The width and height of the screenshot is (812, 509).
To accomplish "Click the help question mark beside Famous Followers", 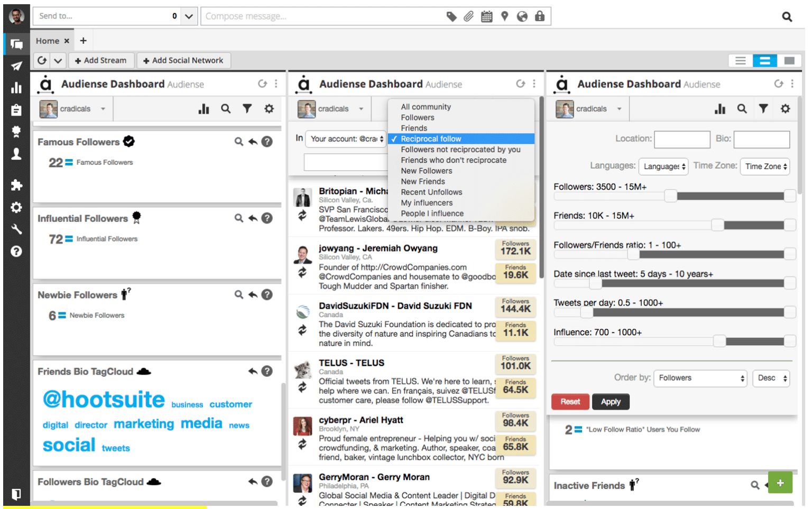I will 267,141.
